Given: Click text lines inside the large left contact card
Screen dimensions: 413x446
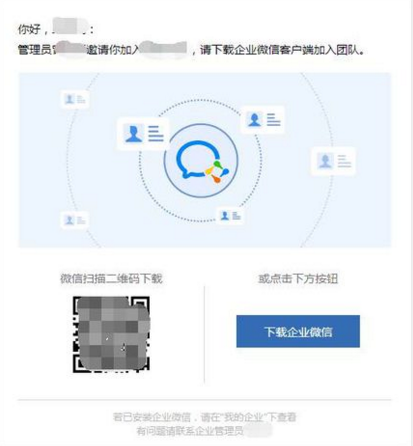Looking at the screenshot, I should click(x=156, y=134).
